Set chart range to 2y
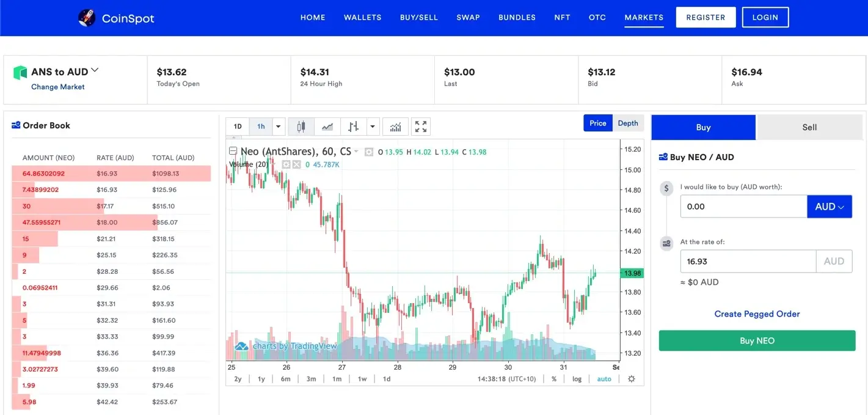 coord(238,379)
